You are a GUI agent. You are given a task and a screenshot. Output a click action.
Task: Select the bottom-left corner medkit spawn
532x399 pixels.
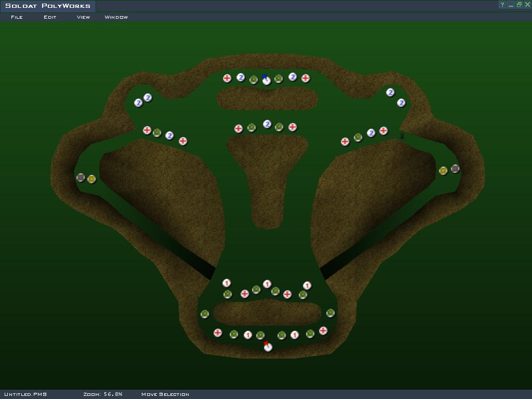(218, 333)
